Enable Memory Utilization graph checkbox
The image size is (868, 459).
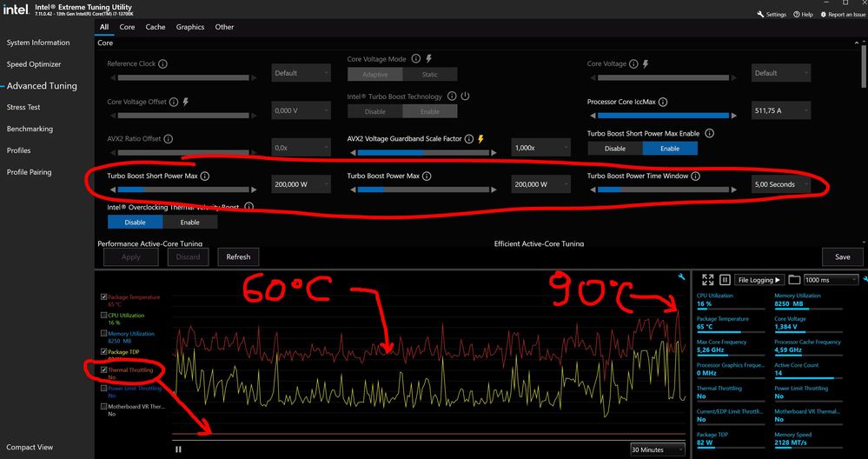104,334
